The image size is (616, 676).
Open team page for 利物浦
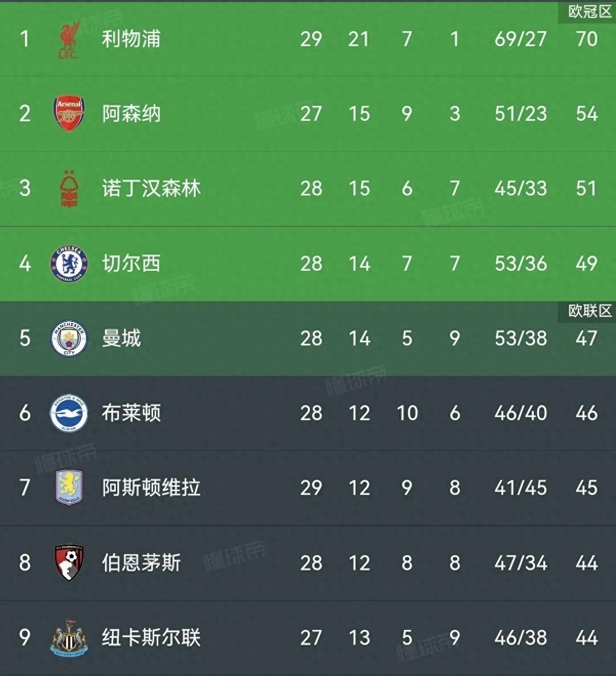click(x=131, y=39)
